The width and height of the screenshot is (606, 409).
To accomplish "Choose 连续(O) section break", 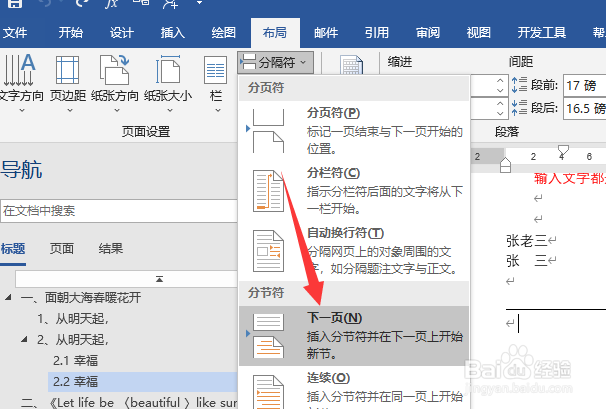I will (354, 389).
